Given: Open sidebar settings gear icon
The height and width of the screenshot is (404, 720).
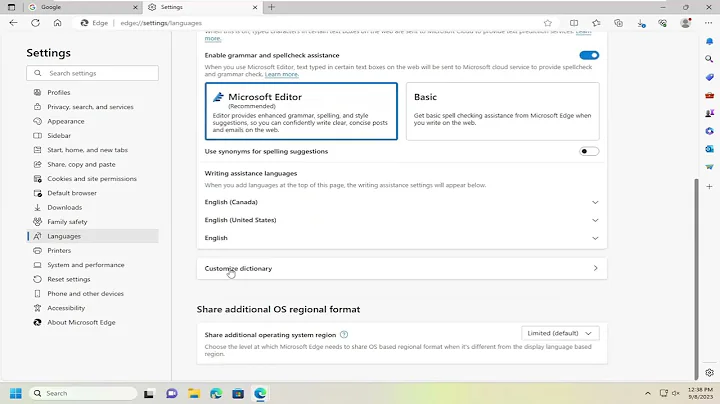Looking at the screenshot, I should click(x=709, y=372).
